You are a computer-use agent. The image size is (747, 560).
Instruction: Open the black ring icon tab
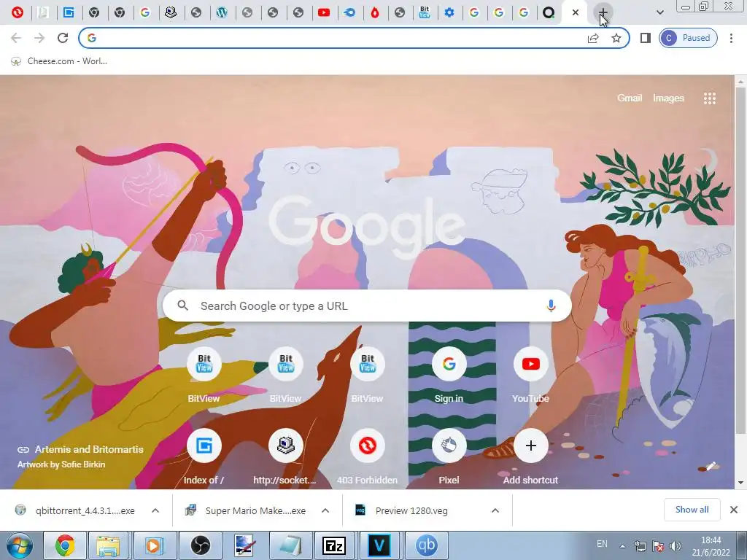click(x=549, y=13)
